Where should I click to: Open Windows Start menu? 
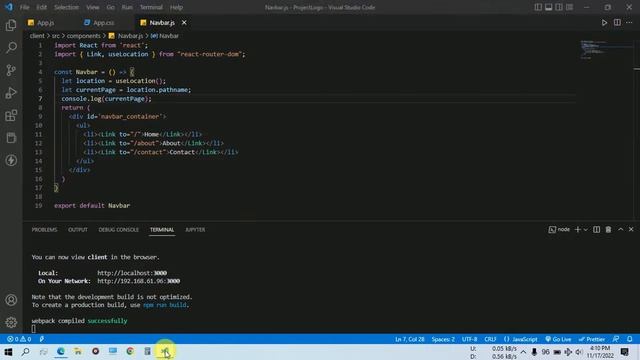pyautogui.click(x=8, y=351)
